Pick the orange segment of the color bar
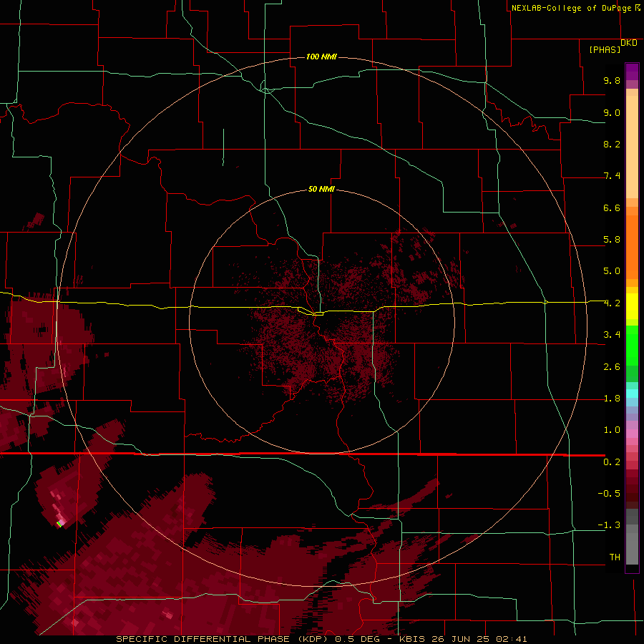The height and width of the screenshot is (644, 644). point(632,246)
